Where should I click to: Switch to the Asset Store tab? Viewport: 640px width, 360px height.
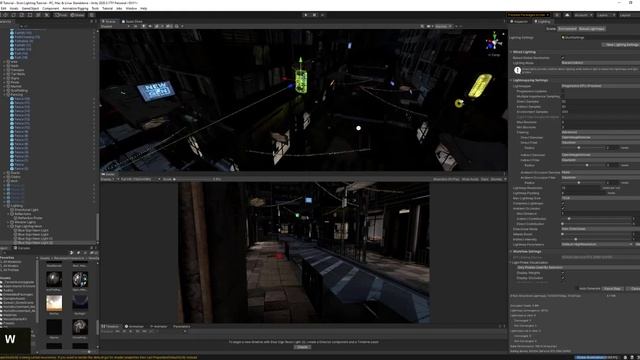point(132,22)
